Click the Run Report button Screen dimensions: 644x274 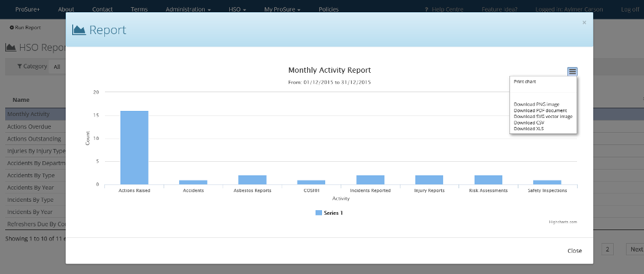25,28
